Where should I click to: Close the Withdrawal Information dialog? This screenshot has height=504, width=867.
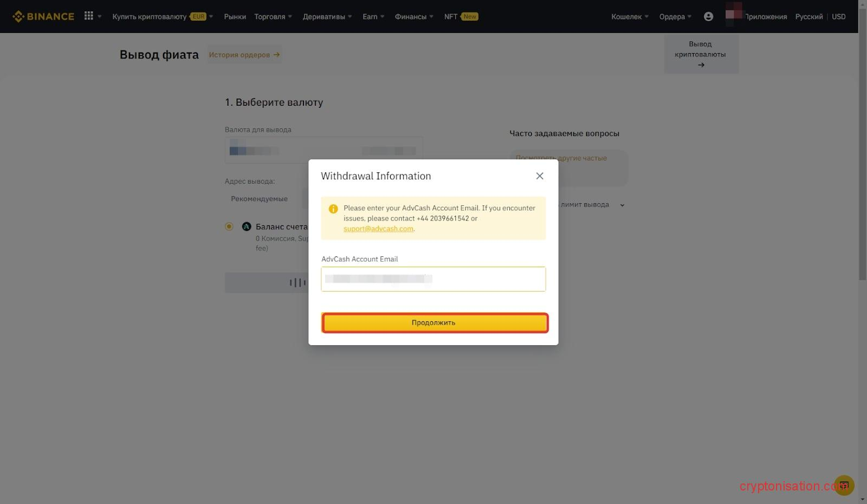point(539,176)
